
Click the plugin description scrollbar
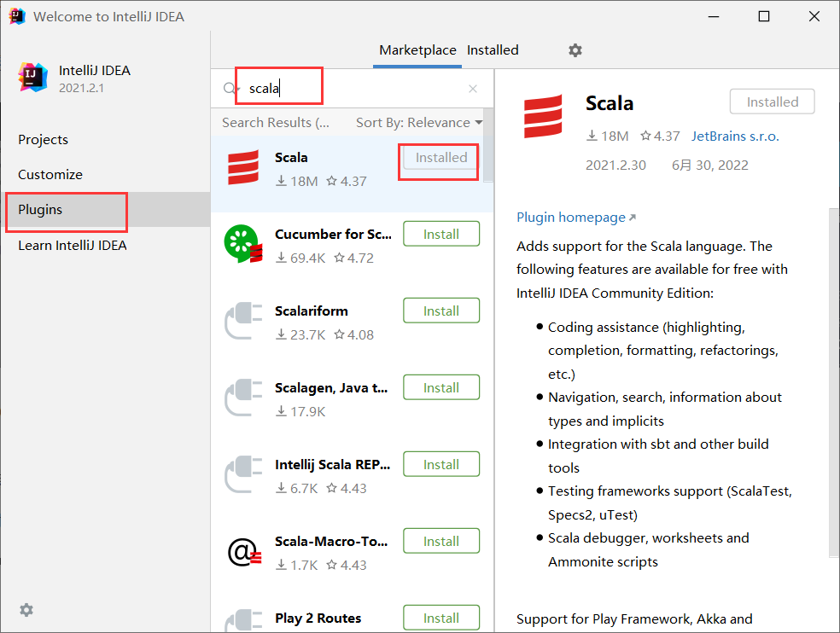833,383
